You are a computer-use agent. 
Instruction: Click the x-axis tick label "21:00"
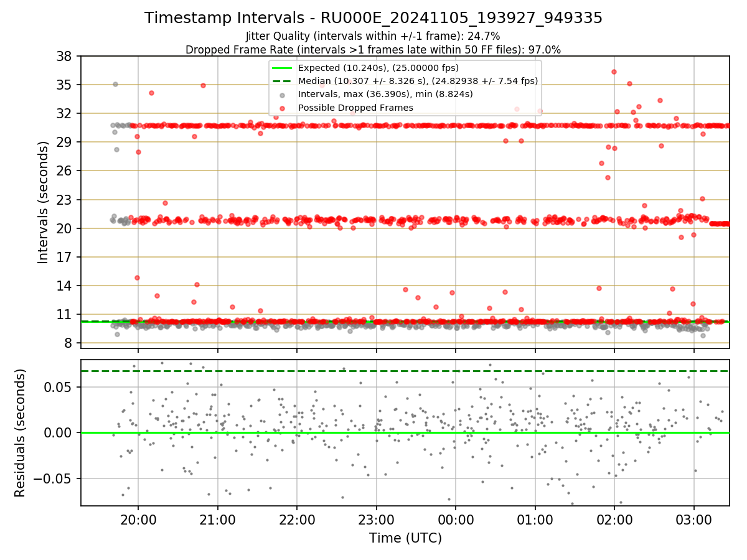(x=217, y=520)
